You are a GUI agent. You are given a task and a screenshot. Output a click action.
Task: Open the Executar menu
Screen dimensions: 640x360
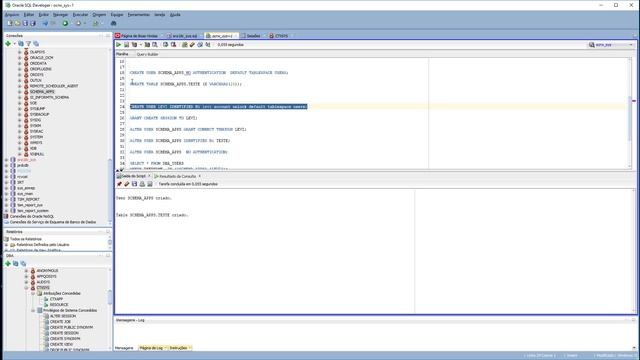coord(80,15)
